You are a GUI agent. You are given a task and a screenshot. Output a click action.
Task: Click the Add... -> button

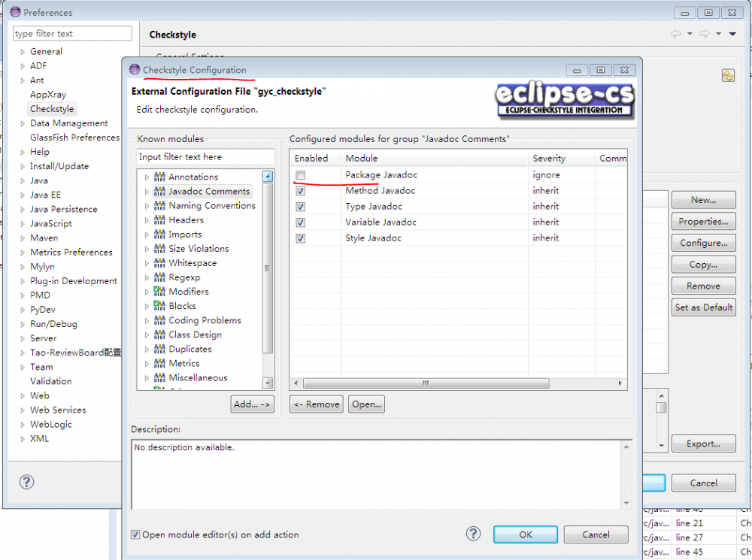tap(252, 404)
